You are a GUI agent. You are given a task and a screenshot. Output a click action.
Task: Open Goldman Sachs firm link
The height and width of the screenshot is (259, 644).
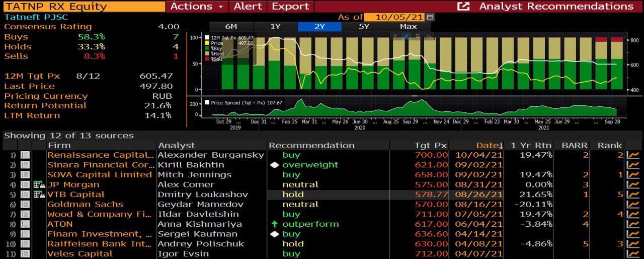pos(85,205)
